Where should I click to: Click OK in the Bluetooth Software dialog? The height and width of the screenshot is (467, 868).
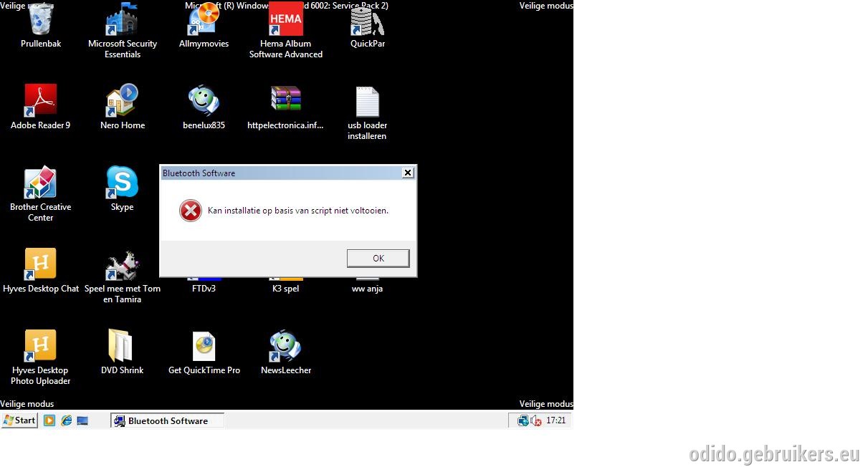coord(378,259)
